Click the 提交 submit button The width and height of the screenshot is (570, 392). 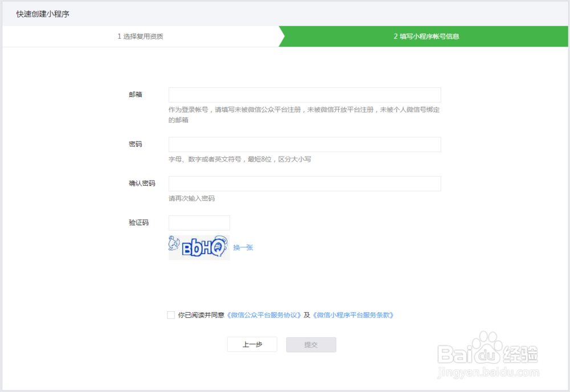pyautogui.click(x=311, y=345)
